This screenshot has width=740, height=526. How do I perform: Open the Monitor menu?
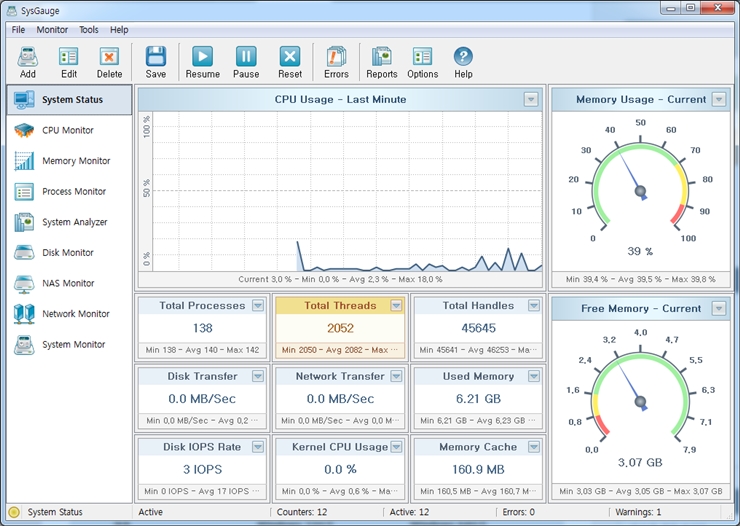click(x=52, y=30)
